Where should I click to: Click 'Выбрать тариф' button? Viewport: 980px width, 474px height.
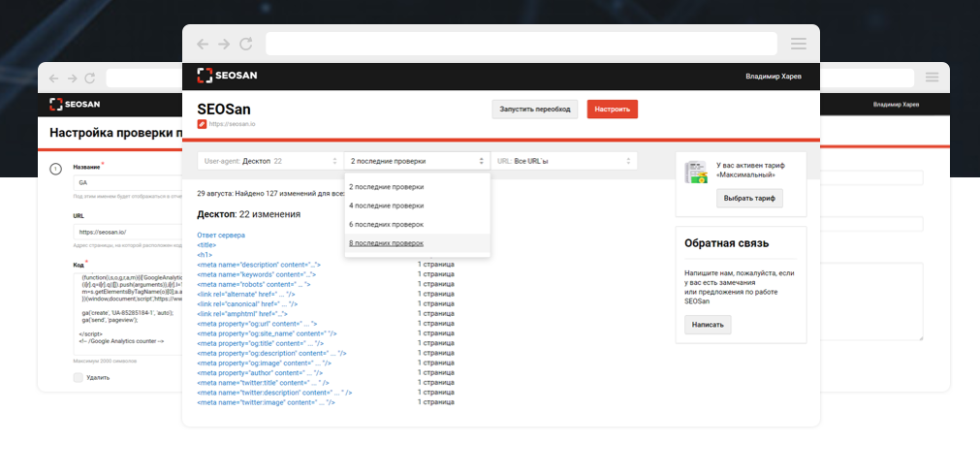(x=749, y=199)
